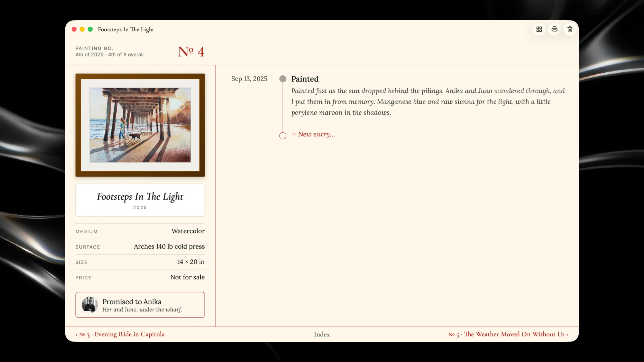Go to next painting The Weather Moved On Without Us
Screen dimensions: 644x362
coord(508,334)
